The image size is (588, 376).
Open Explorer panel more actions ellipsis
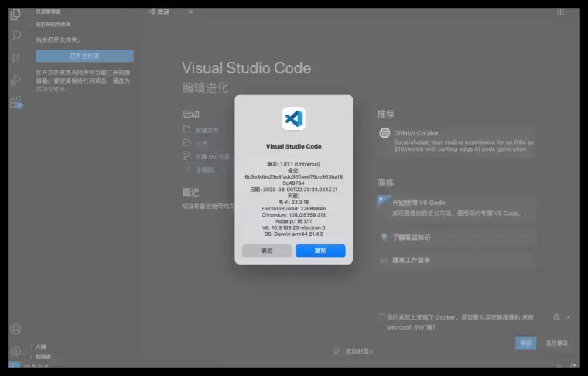pyautogui.click(x=132, y=12)
